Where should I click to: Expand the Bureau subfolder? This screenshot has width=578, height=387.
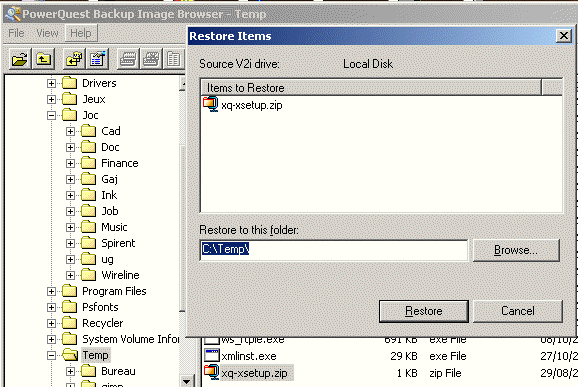[70, 372]
